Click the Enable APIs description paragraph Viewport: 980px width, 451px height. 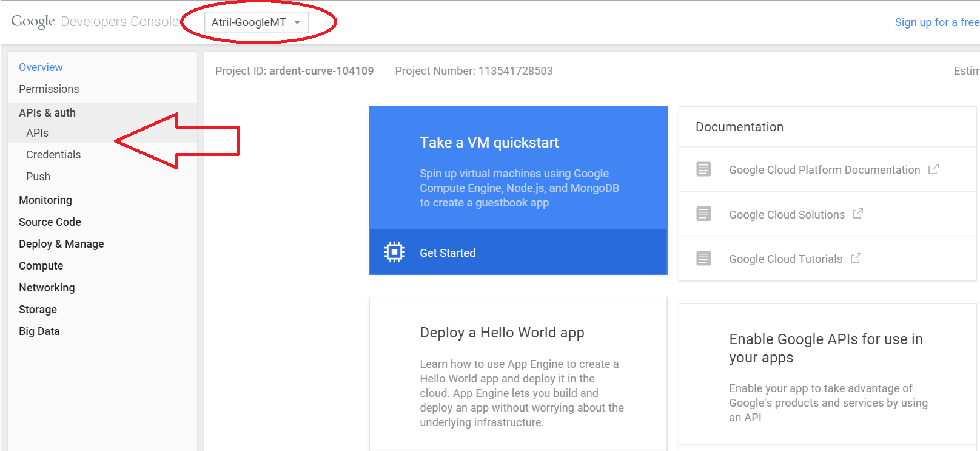(x=828, y=403)
